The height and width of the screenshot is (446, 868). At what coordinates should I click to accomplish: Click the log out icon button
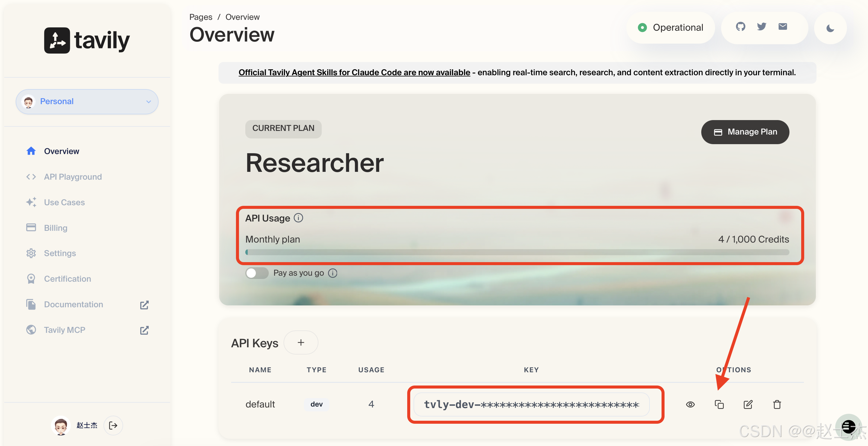(113, 426)
